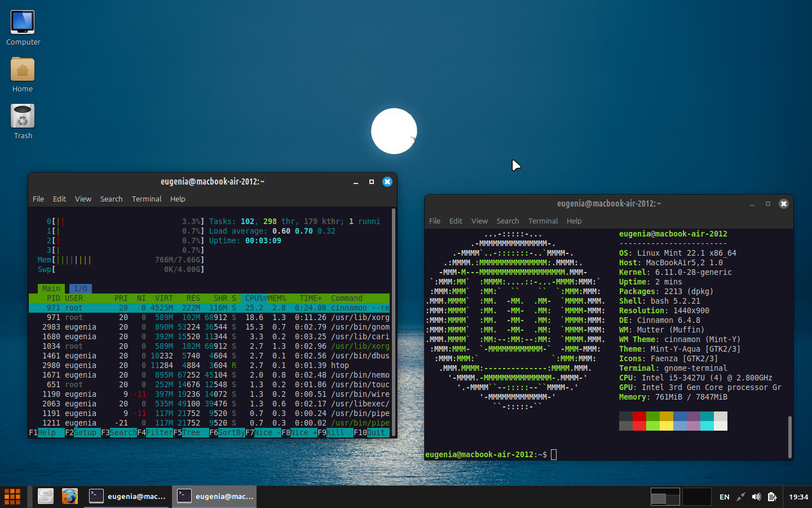Image resolution: width=812 pixels, height=508 pixels.
Task: Open the Mint application menu in the panel
Action: 12,497
